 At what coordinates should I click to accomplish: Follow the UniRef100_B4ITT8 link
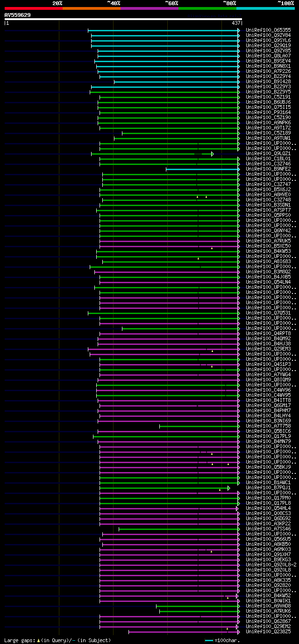[268, 401]
